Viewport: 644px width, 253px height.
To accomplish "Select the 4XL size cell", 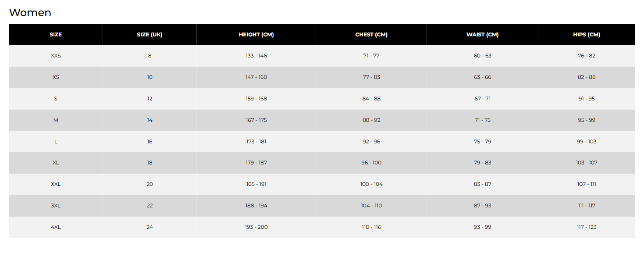I will [x=56, y=227].
